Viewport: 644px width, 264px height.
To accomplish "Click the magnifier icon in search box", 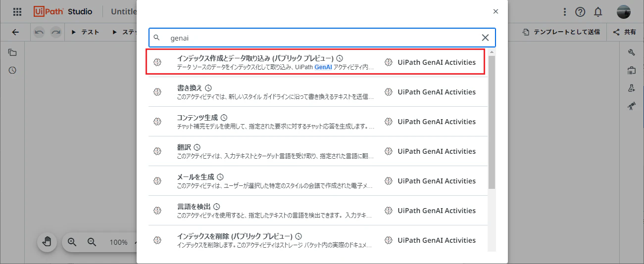I will click(x=157, y=38).
